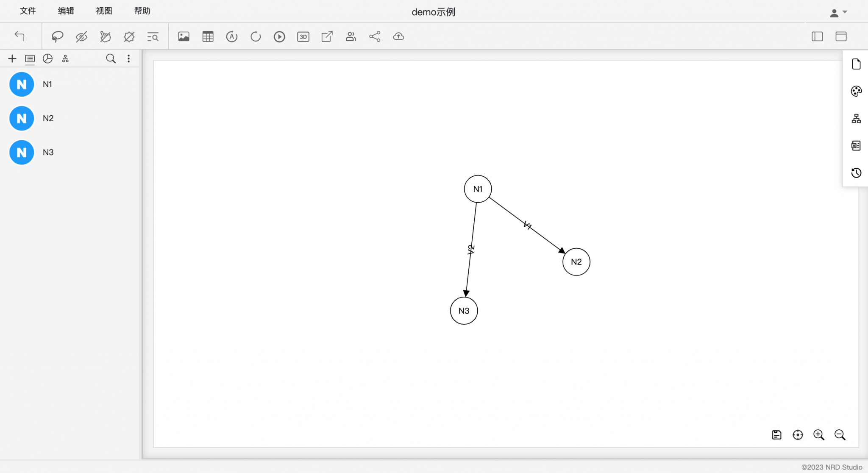Click the cloud upload icon
868x473 pixels.
pyautogui.click(x=398, y=36)
